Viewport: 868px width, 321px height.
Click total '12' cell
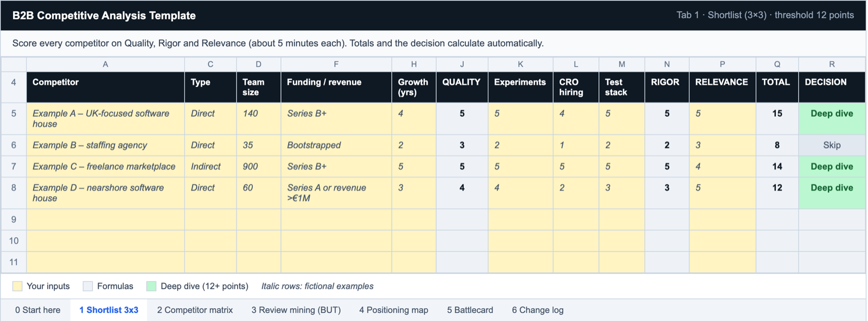tap(777, 193)
